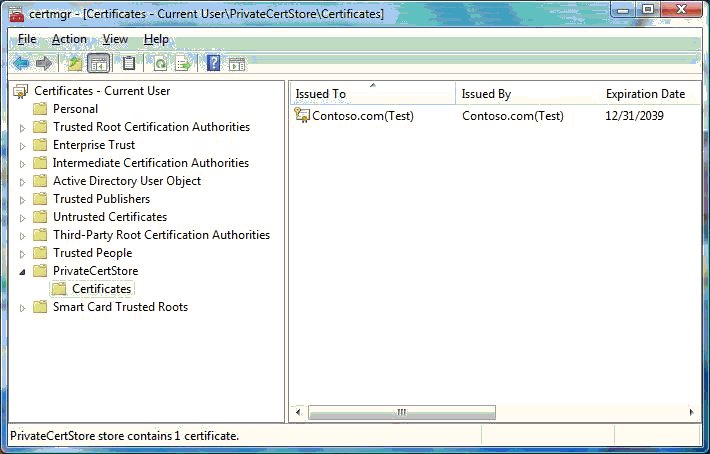The image size is (710, 454).
Task: Click the Forward arrow toolbar icon
Action: coord(44,63)
